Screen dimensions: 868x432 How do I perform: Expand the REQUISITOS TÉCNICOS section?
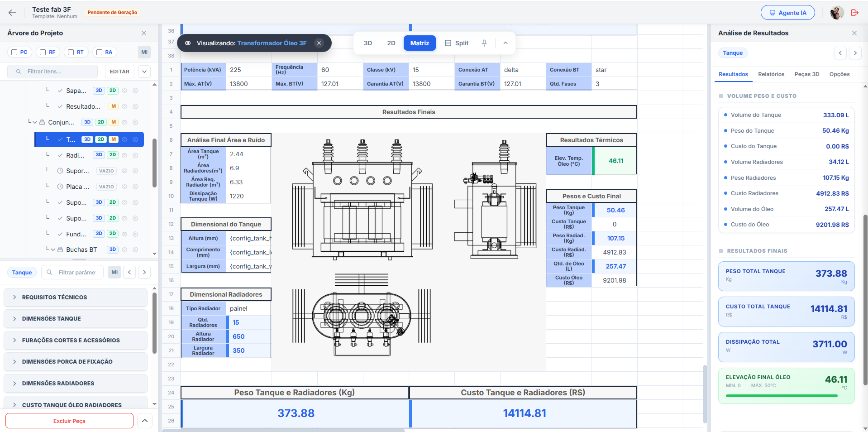(76, 298)
